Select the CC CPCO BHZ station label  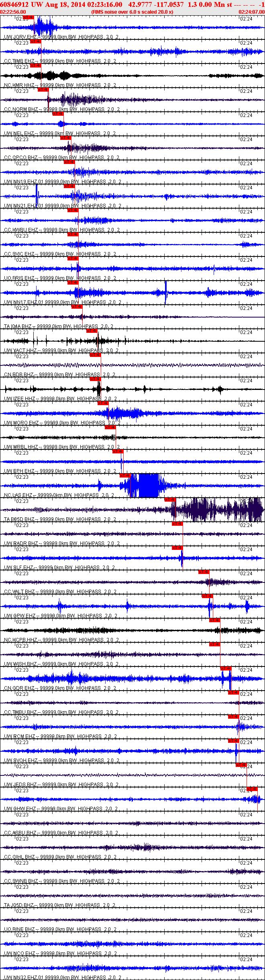20,158
